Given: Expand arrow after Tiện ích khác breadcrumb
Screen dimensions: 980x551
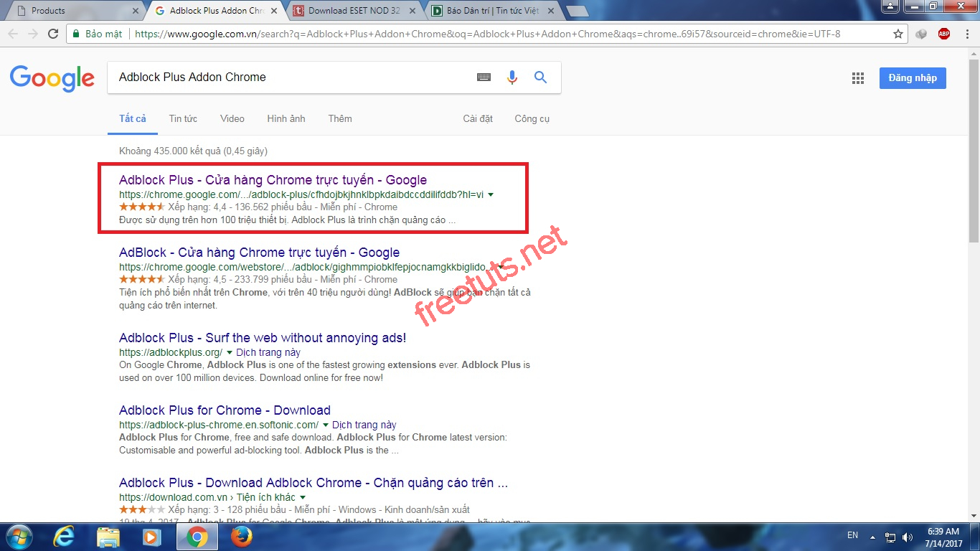Looking at the screenshot, I should pos(303,497).
